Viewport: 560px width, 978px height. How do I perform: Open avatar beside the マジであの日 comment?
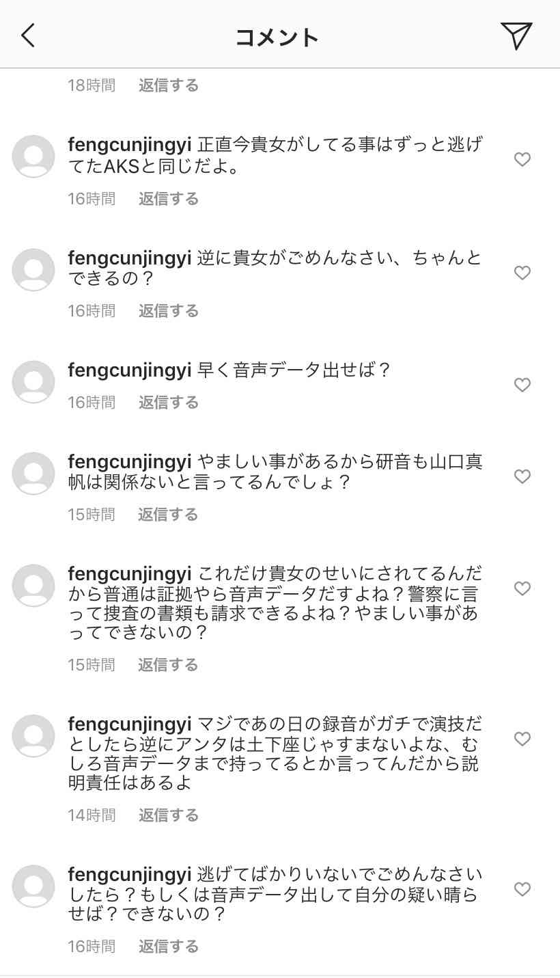33,736
